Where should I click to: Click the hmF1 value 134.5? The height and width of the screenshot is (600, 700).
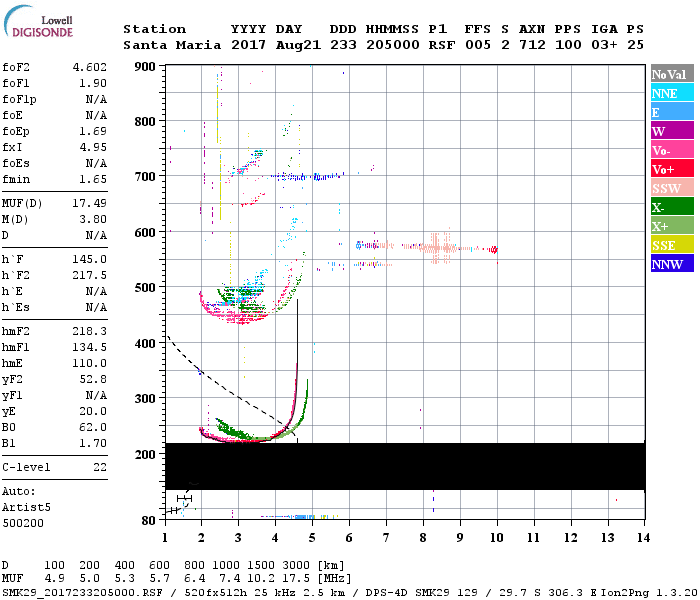point(90,347)
